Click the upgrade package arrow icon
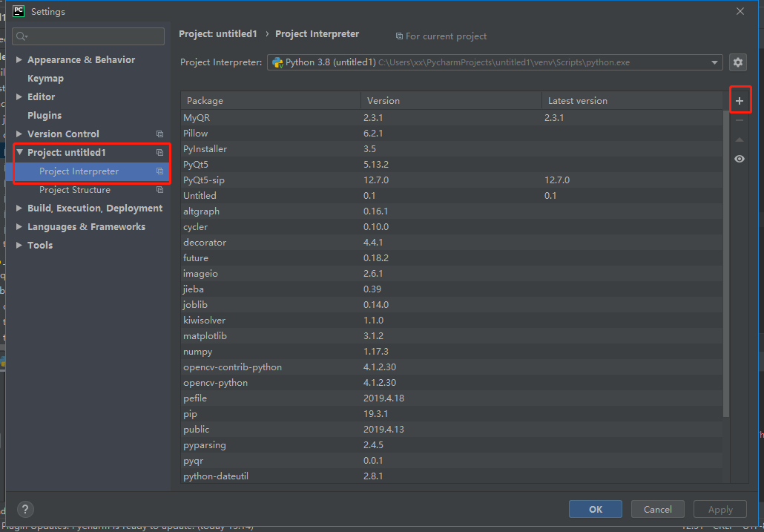The height and width of the screenshot is (532, 764). [739, 139]
